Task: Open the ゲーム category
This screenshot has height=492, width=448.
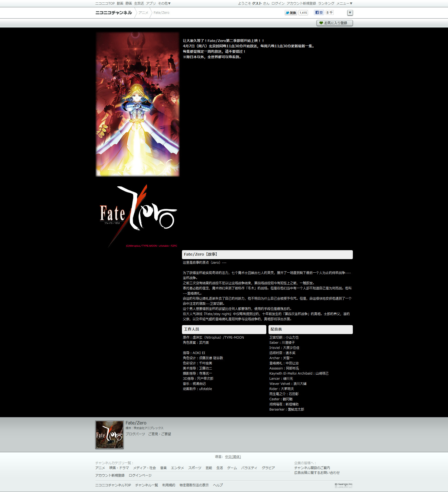Action: point(232,468)
